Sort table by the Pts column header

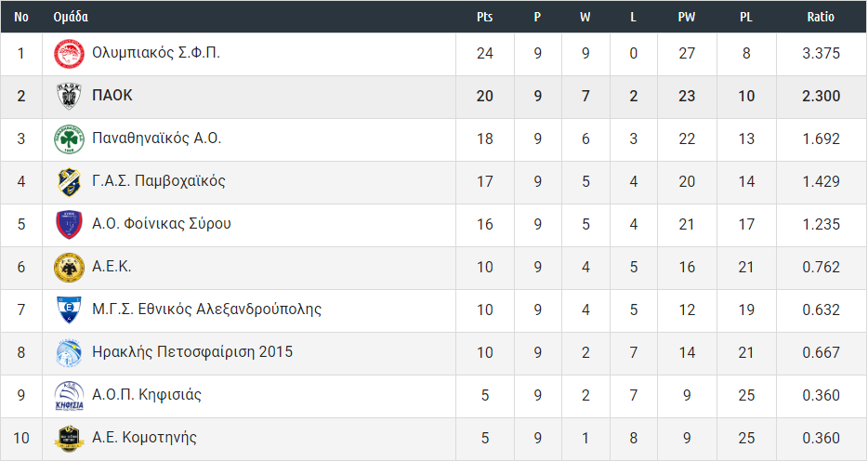(484, 17)
